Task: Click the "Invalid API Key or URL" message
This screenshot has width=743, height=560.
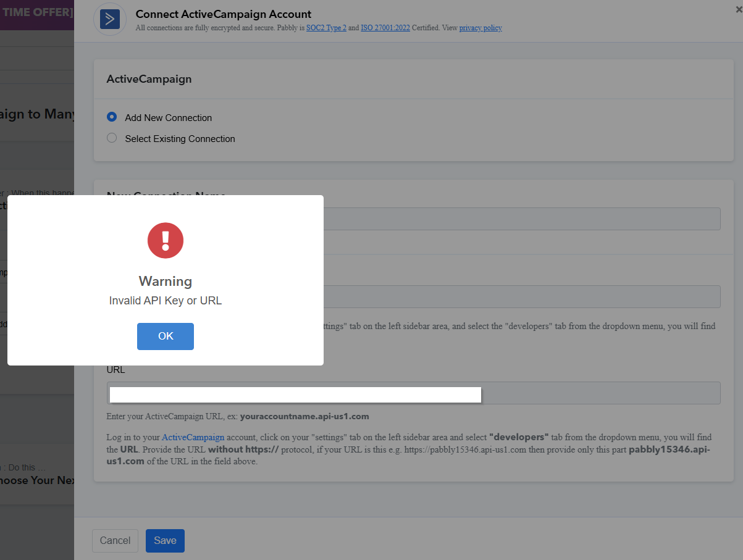Action: 166,301
